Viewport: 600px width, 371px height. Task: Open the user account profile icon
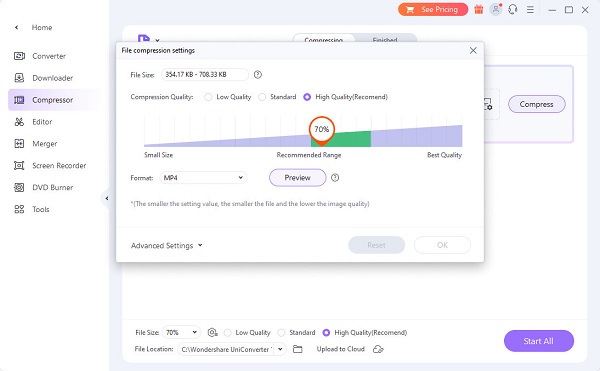tap(496, 9)
